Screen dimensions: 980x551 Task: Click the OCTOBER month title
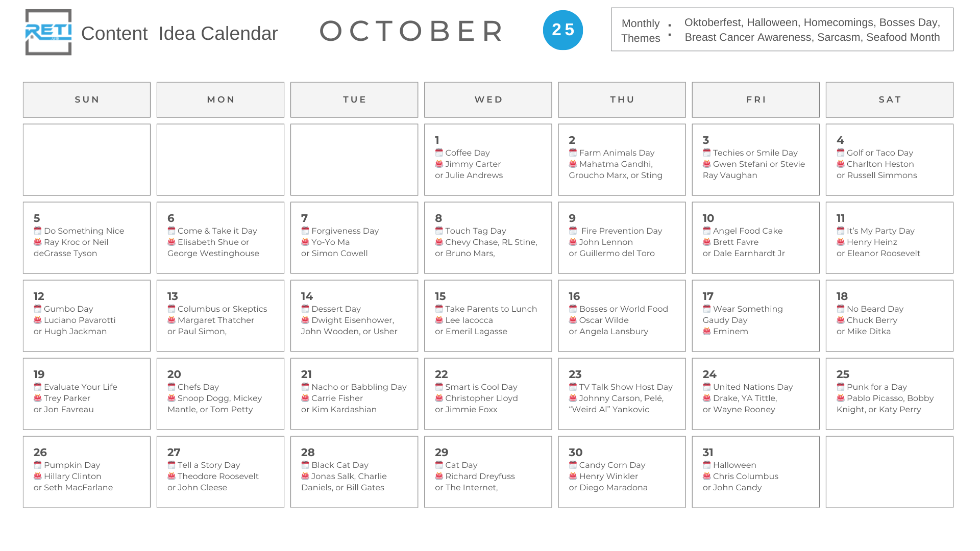tap(412, 31)
